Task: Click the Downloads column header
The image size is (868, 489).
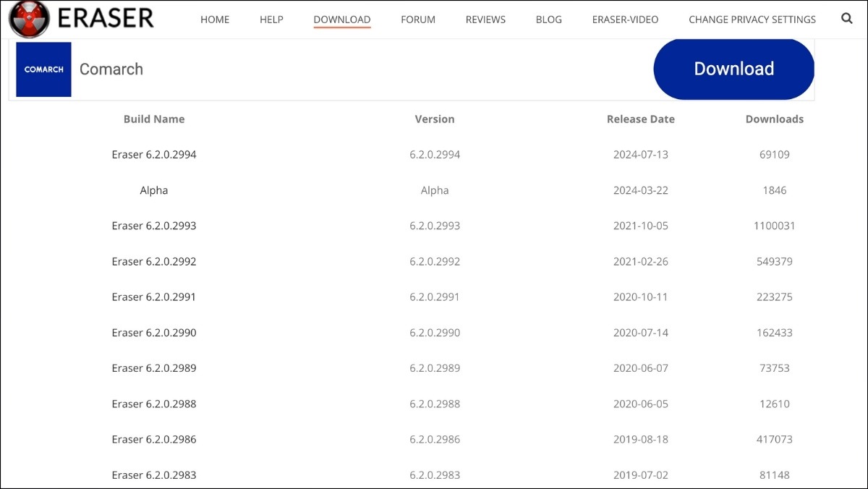Action: click(775, 119)
